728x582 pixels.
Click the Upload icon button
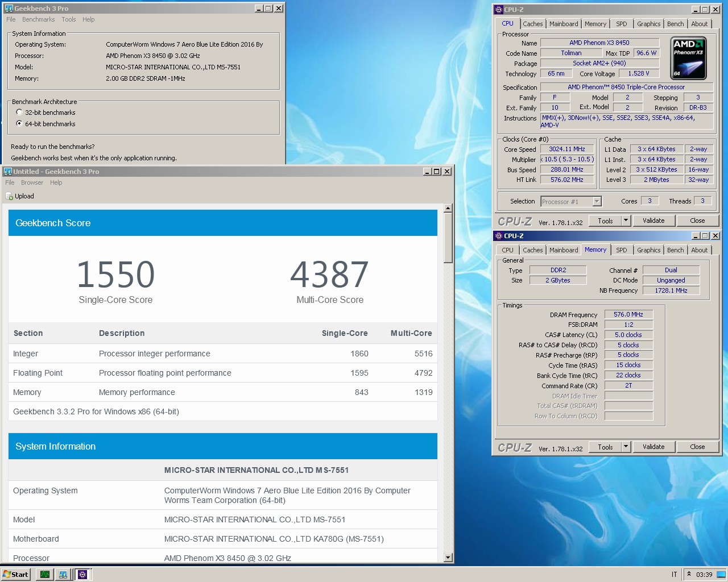pyautogui.click(x=20, y=196)
